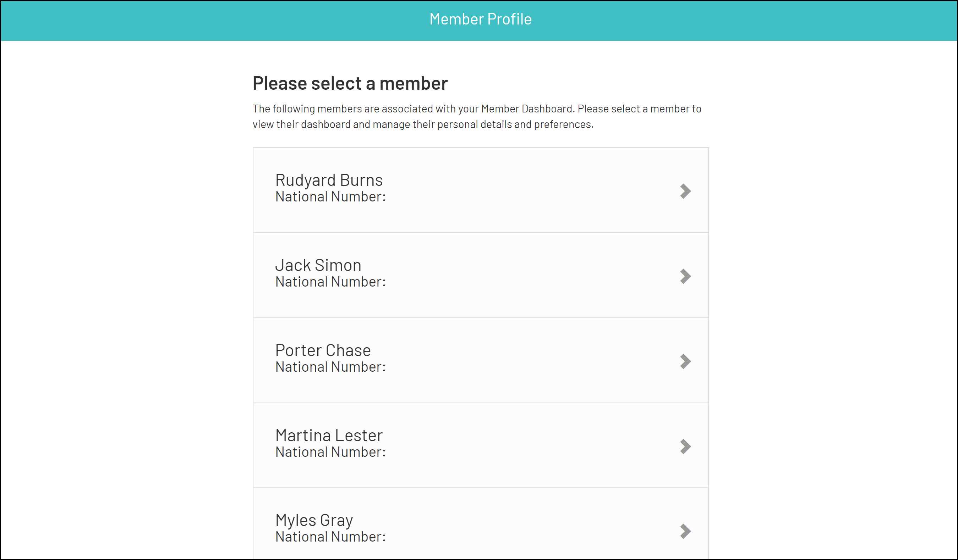Screen dimensions: 958x560
Task: Expand Myles Gray via the chevron arrow
Action: (x=685, y=531)
